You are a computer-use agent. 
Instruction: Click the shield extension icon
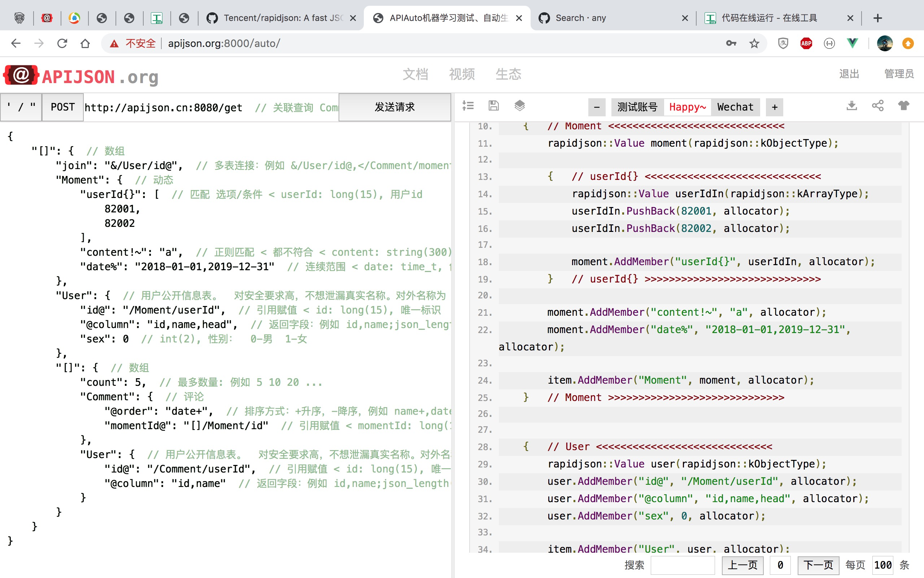coord(783,44)
